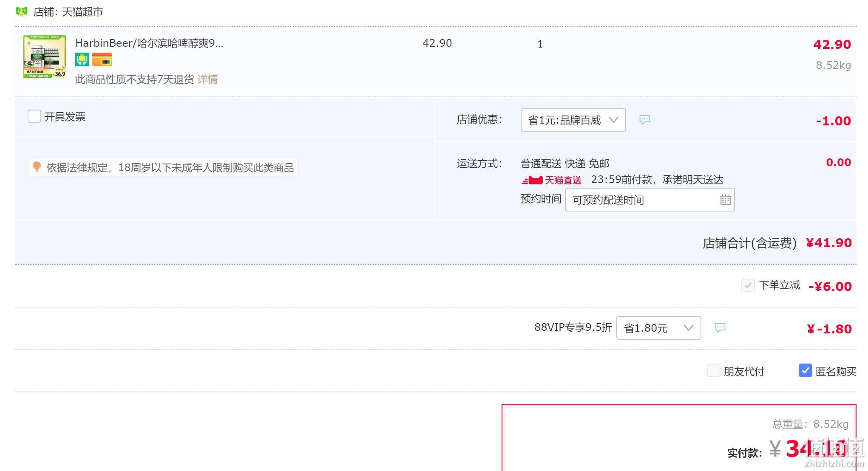Click the orange card badge icon
Image resolution: width=868 pixels, height=471 pixels.
pyautogui.click(x=102, y=59)
